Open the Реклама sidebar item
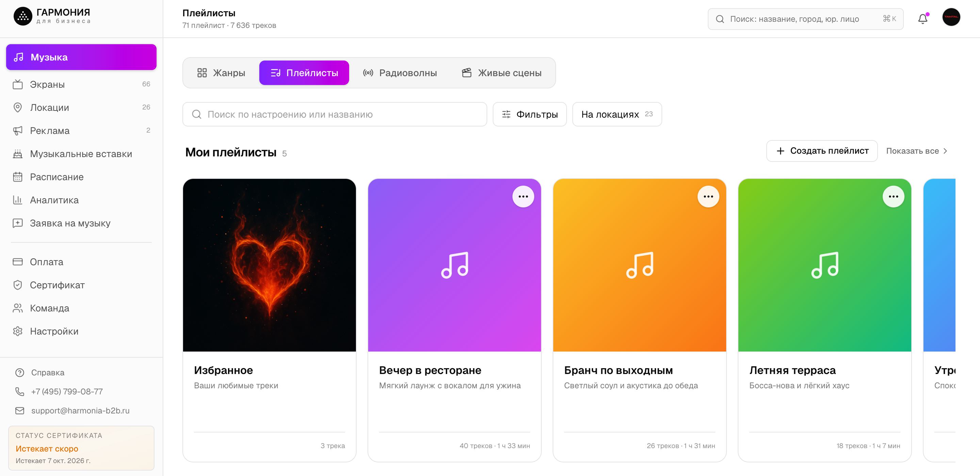Image resolution: width=980 pixels, height=476 pixels. [81, 131]
